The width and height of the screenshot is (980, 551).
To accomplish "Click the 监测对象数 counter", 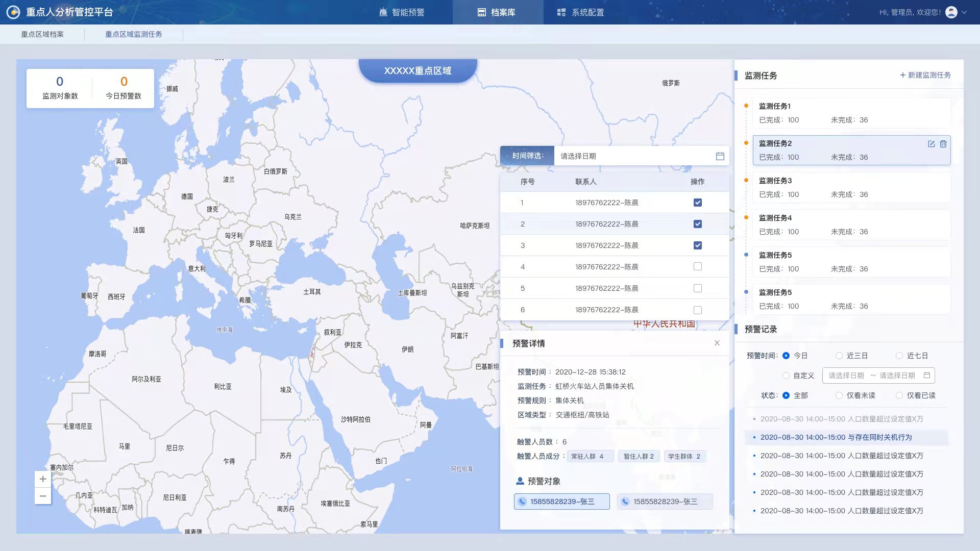I will tap(60, 88).
